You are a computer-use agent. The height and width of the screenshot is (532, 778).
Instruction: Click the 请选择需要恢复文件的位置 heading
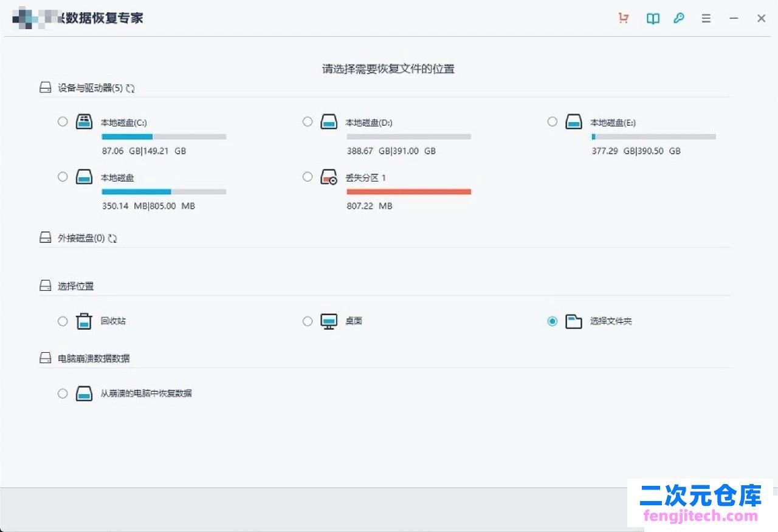(388, 69)
